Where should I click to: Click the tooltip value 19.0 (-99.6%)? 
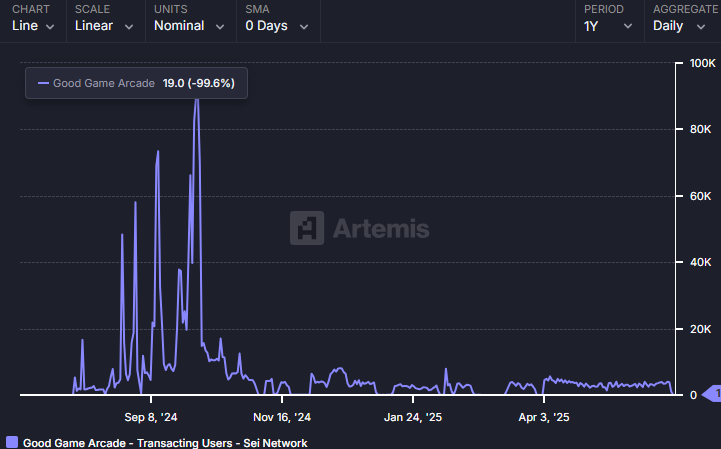pos(199,83)
